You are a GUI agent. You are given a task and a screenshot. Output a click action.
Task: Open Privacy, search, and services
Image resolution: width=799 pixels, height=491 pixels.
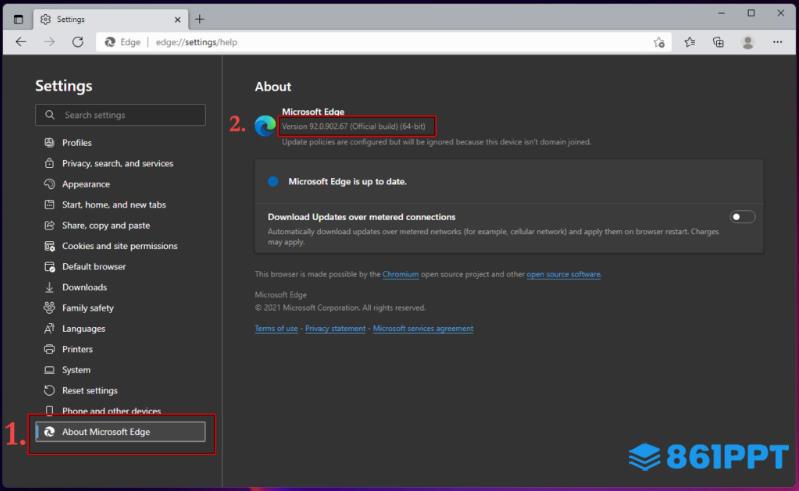point(120,163)
